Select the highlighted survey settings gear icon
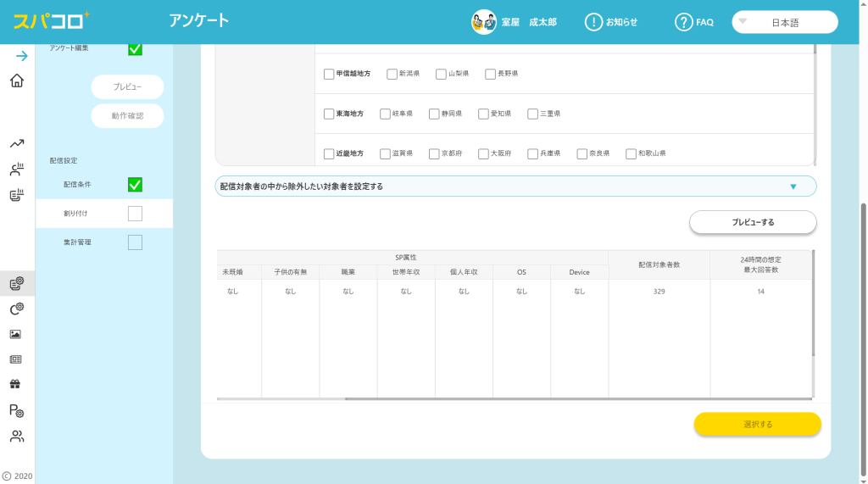This screenshot has width=868, height=484. [17, 283]
